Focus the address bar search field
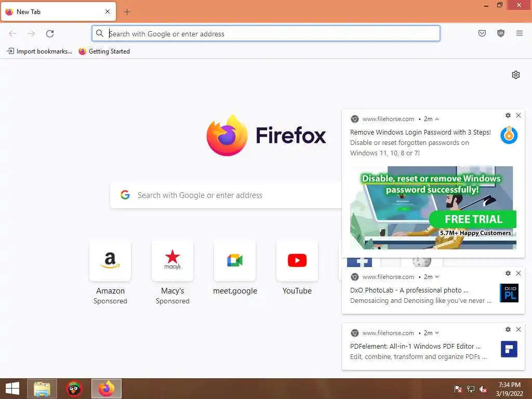 click(x=266, y=34)
